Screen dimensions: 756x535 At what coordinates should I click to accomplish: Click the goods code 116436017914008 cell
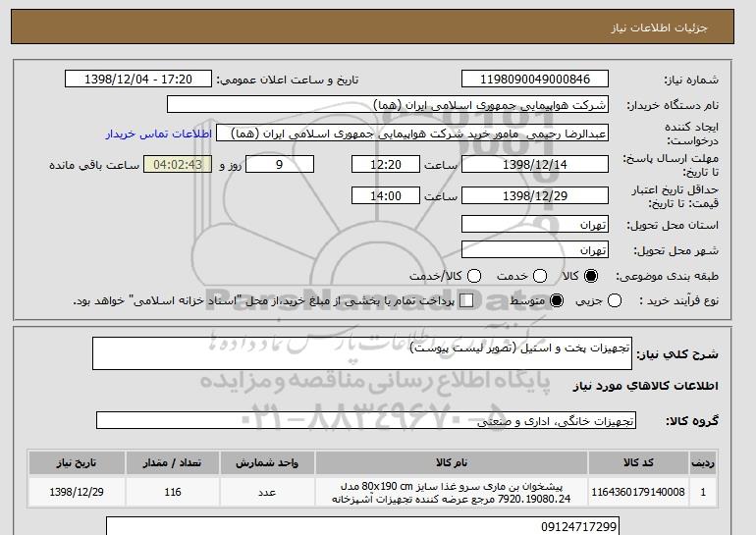pyautogui.click(x=638, y=492)
